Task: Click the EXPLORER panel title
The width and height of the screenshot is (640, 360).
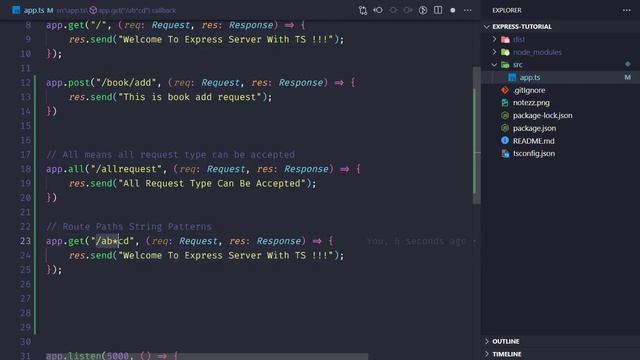Action: [507, 10]
